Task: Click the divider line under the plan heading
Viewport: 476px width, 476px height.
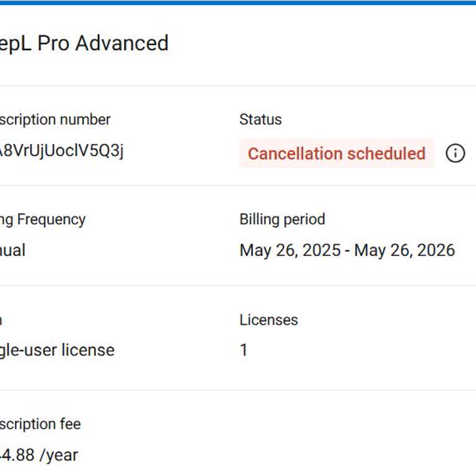Action: (238, 86)
